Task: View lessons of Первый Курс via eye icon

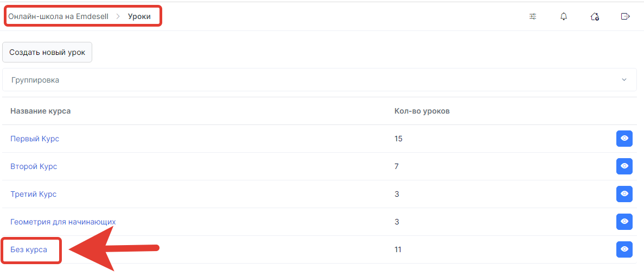Action: pyautogui.click(x=624, y=139)
